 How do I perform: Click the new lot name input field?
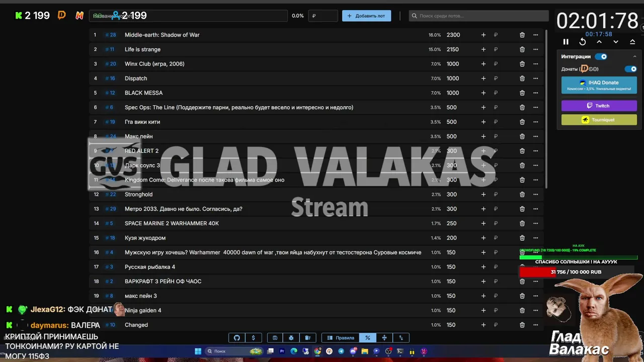(x=189, y=16)
